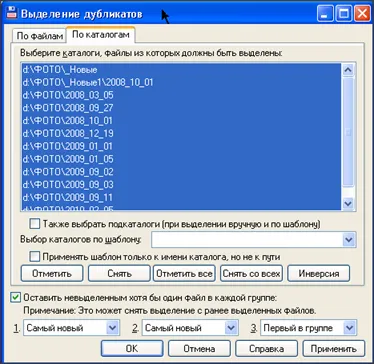Close the Выделение дубликатов dialog
Screen dimensions: 374x364
[x=362, y=14]
